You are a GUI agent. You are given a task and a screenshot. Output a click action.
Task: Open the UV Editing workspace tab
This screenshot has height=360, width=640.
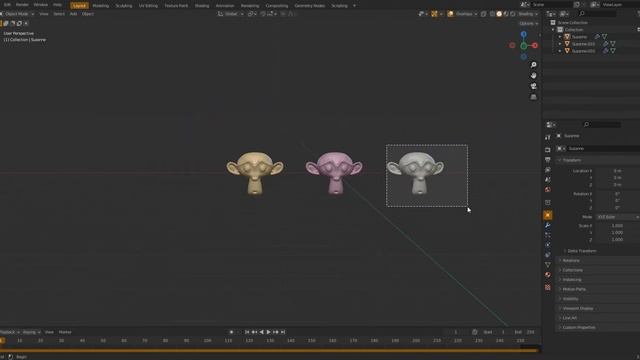click(x=148, y=6)
